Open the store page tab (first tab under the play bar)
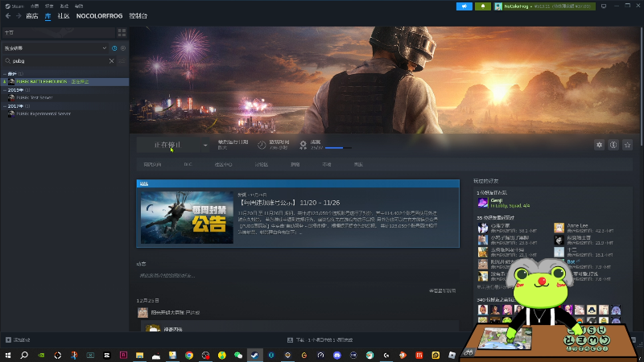 pos(152,165)
